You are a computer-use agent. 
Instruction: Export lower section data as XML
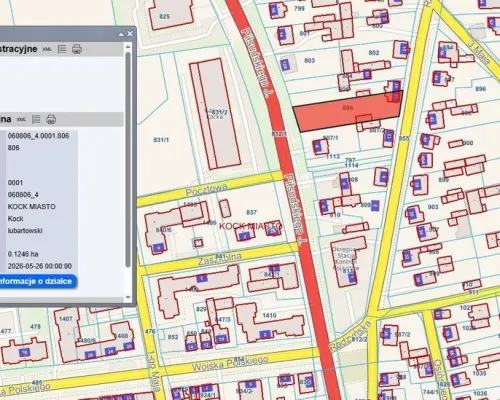point(21,119)
